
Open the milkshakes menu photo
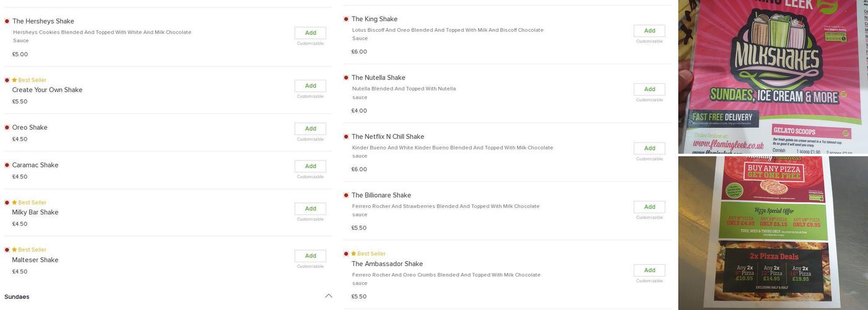coord(773,76)
